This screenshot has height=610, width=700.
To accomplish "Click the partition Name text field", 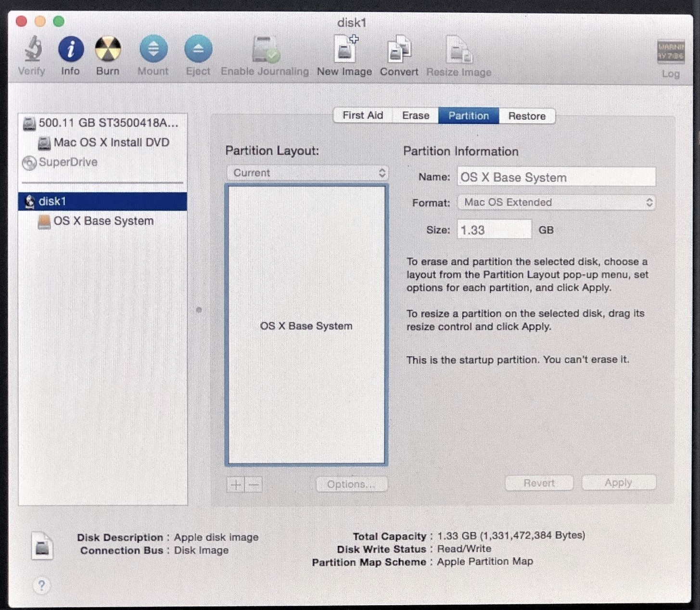I will [557, 177].
